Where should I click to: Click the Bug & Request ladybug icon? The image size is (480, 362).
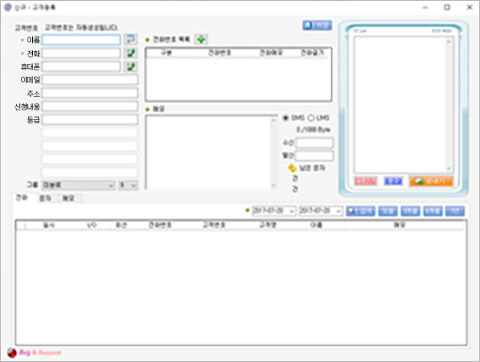click(12, 353)
